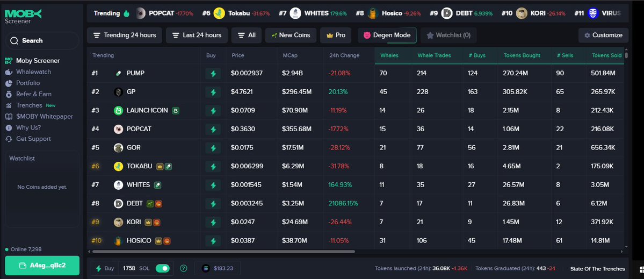Click the Solana price icon at the bottom

coord(206,268)
